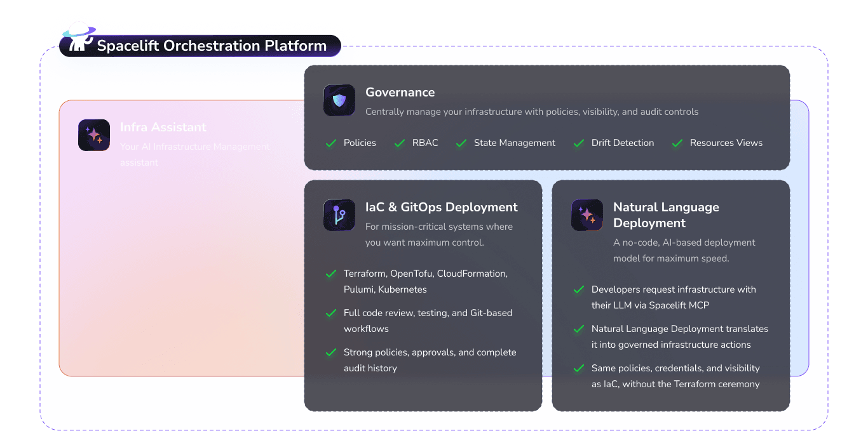The width and height of the screenshot is (868, 431).
Task: Select the IaC & GitOps branch icon
Action: pos(339,215)
